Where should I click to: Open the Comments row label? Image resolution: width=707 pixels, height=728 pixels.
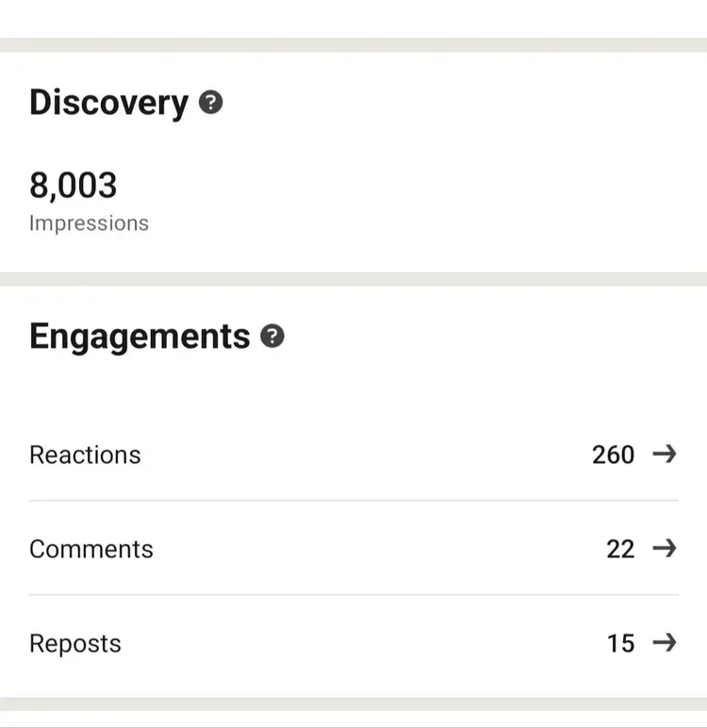91,549
